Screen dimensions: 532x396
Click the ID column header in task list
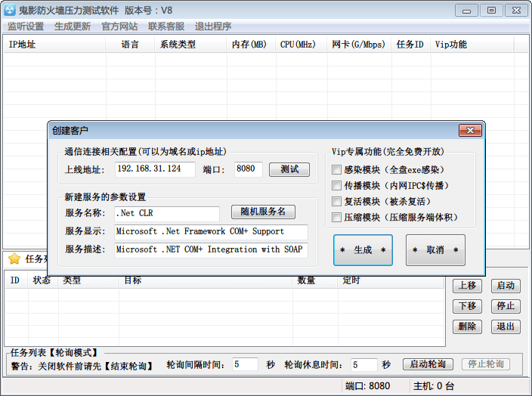17,281
